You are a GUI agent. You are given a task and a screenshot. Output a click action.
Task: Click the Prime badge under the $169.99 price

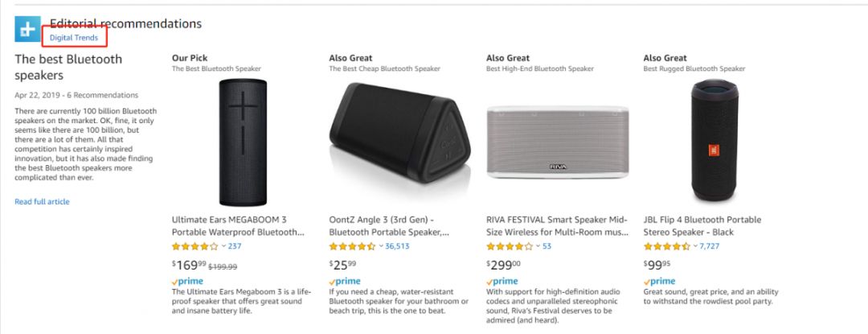tap(189, 281)
